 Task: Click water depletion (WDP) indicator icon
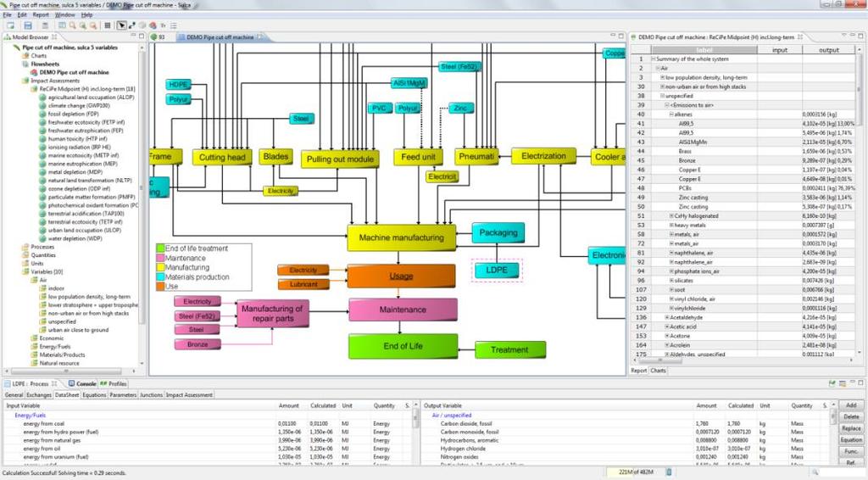[x=42, y=238]
